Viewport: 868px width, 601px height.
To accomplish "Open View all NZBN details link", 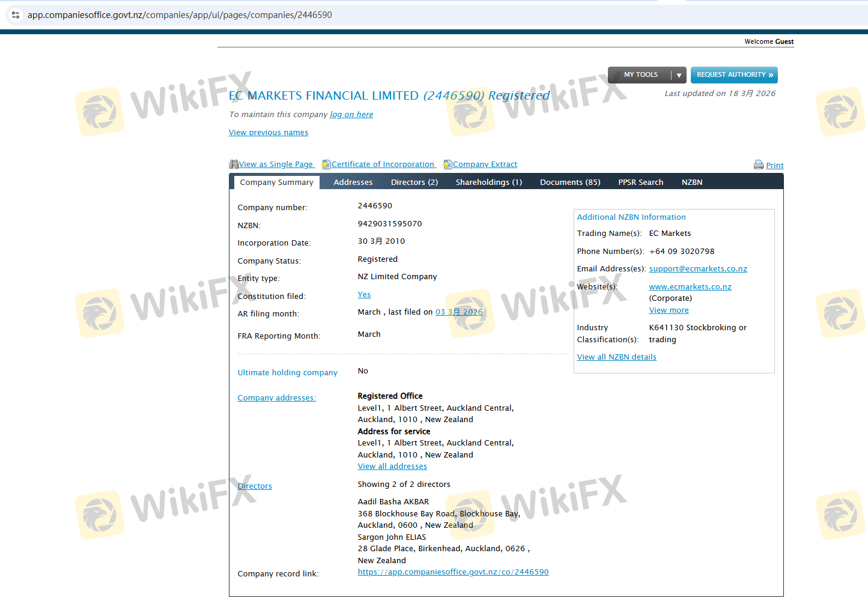I will (x=616, y=357).
